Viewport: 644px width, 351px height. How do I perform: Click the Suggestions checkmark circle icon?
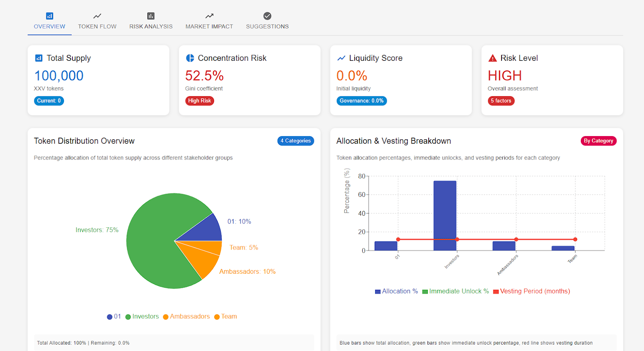(x=267, y=16)
